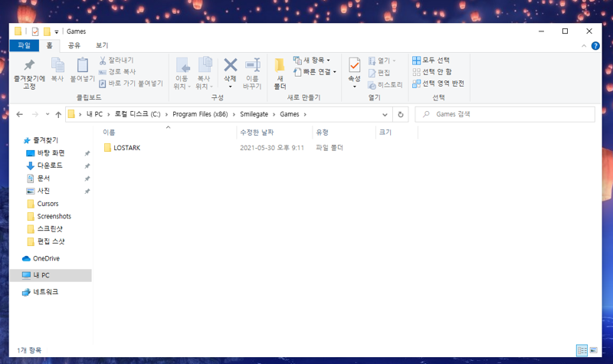613x364 pixels.
Task: Open recent locations dropdown
Action: 48,114
